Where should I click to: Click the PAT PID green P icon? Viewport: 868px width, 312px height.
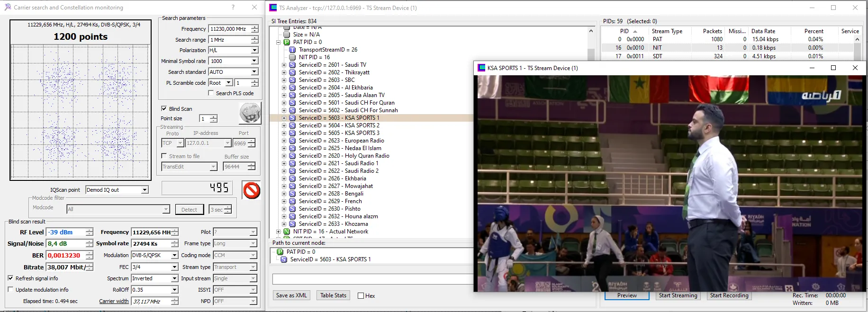(287, 42)
